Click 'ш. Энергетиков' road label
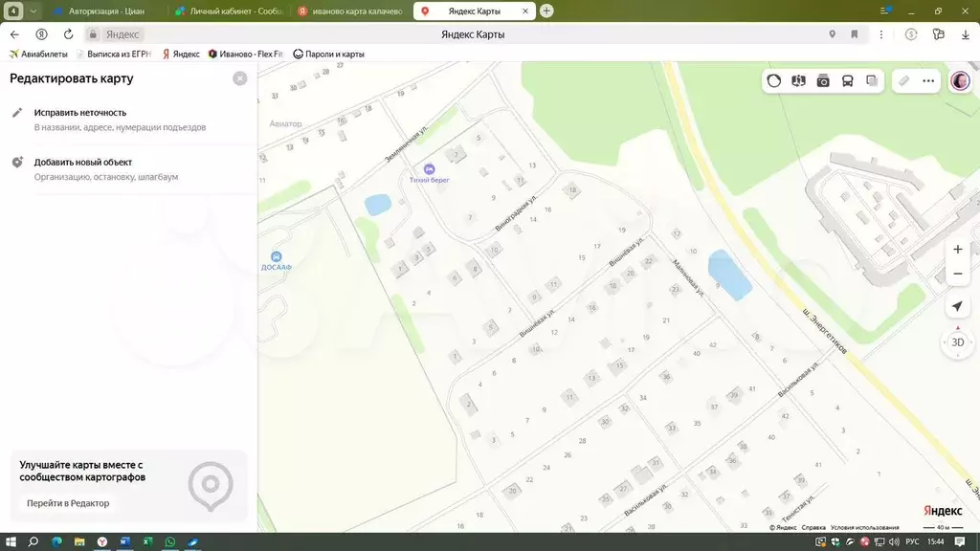 point(826,331)
